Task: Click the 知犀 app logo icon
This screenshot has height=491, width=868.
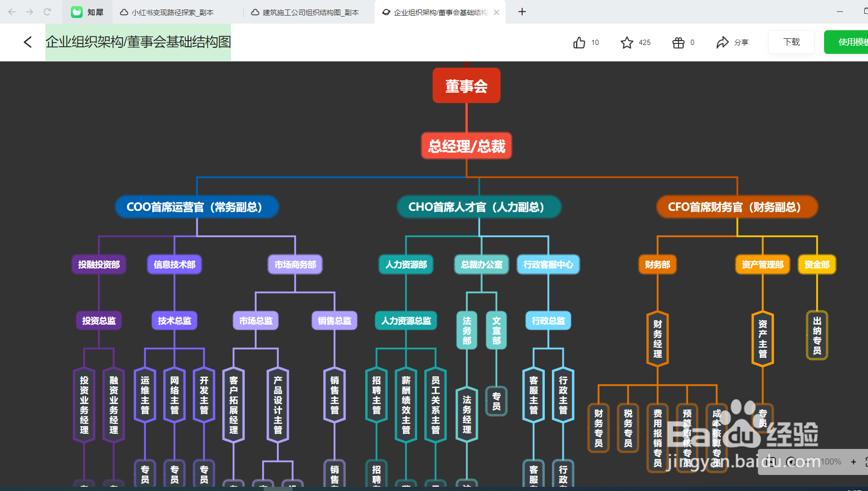Action: 77,12
